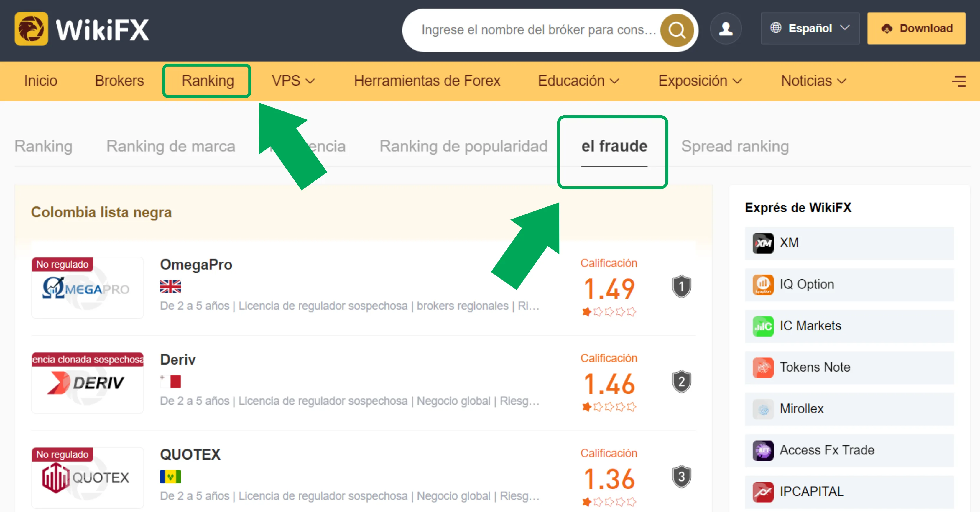This screenshot has width=980, height=512.
Task: Click the OmegaPro logo thumbnail
Action: click(88, 287)
